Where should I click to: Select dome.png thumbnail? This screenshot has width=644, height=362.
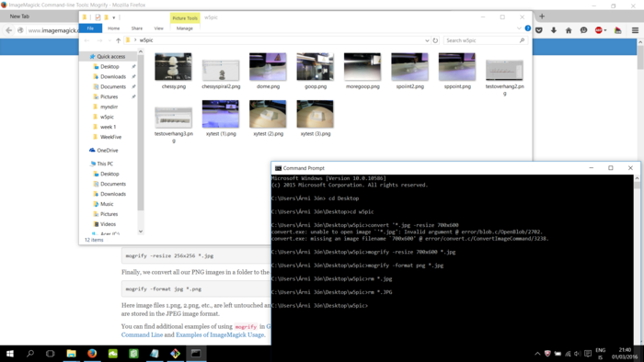coord(268,67)
